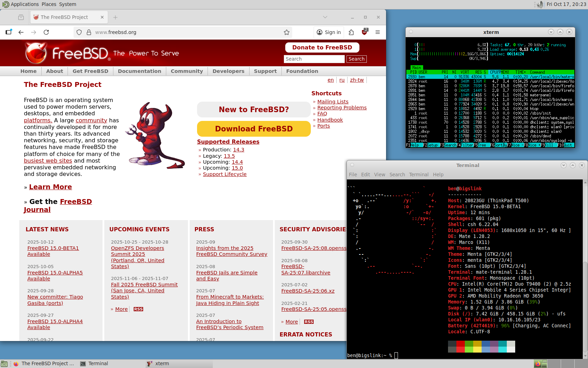
Task: Reload the FreeBSD page
Action: [x=46, y=32]
